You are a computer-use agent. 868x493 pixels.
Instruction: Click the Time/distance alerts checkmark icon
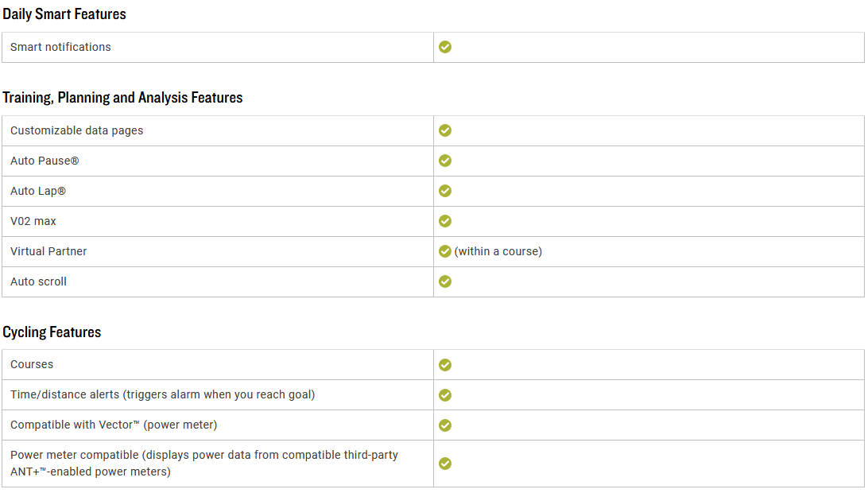coord(445,395)
